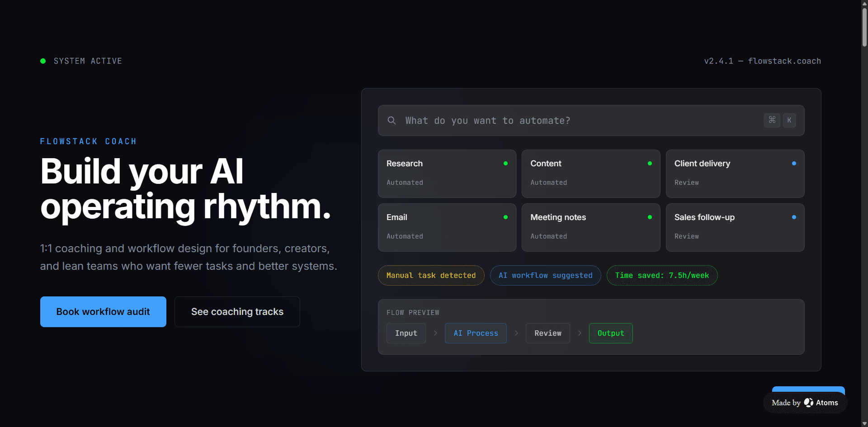Select the Meeting notes workflow card
868x427 pixels.
tap(591, 227)
